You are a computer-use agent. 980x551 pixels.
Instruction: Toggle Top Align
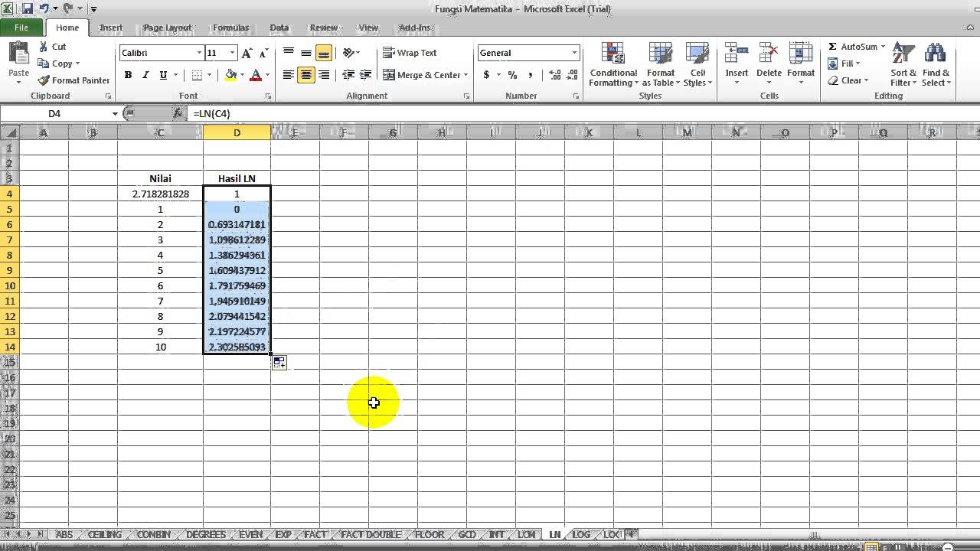tap(289, 53)
